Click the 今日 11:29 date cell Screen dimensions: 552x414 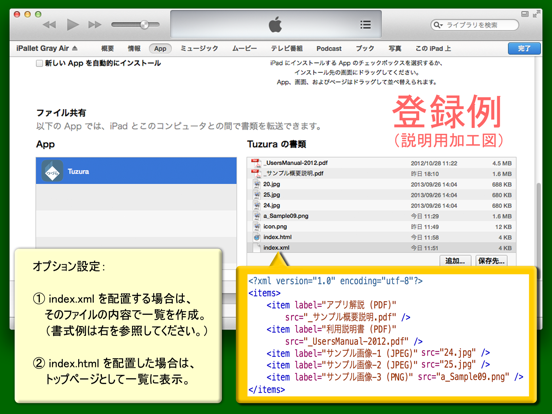425,216
